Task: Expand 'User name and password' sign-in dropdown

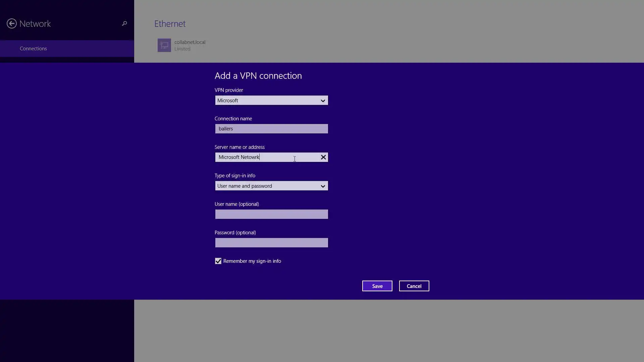Action: [x=265, y=186]
